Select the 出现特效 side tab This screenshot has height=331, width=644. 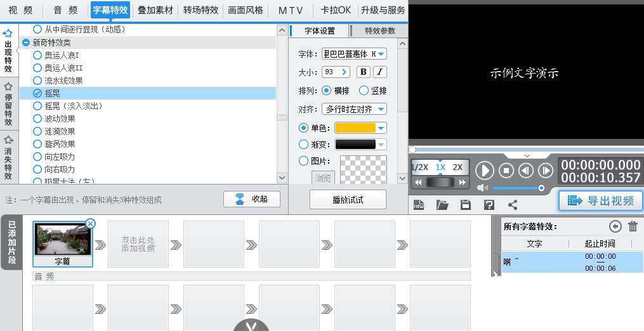8,51
